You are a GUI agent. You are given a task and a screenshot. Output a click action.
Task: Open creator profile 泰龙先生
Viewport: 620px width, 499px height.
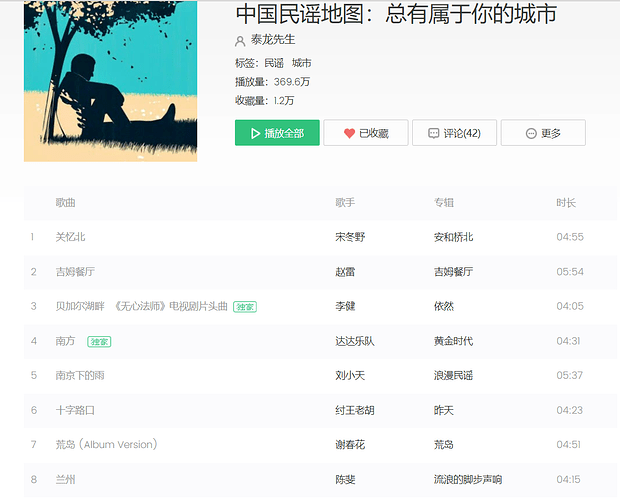273,41
